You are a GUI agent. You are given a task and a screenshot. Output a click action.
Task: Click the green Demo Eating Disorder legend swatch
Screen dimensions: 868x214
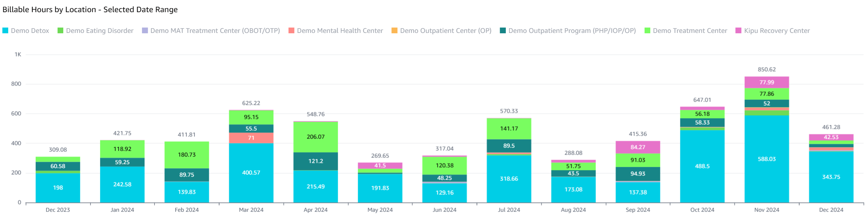[x=60, y=31]
